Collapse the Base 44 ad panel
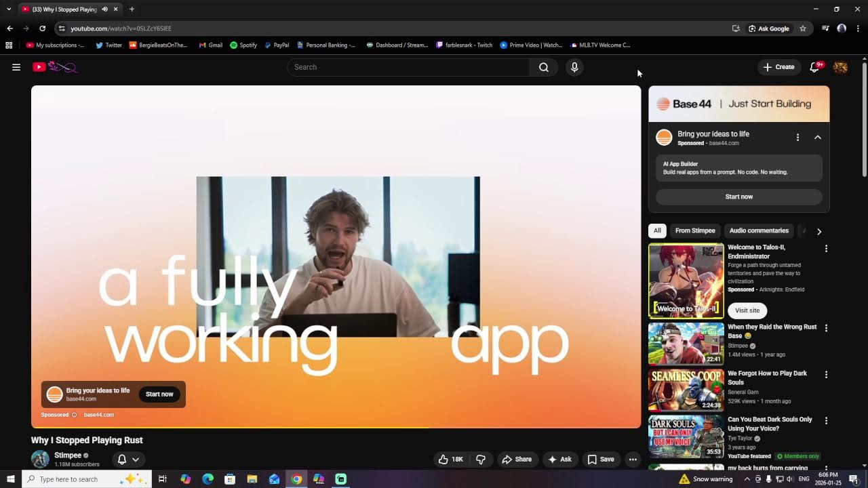 [x=818, y=138]
